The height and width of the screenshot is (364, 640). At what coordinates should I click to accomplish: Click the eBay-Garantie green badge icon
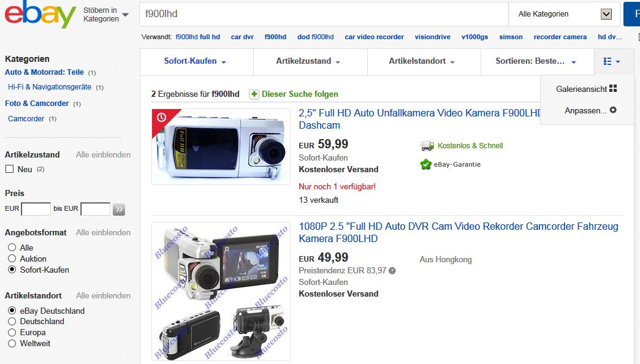425,164
